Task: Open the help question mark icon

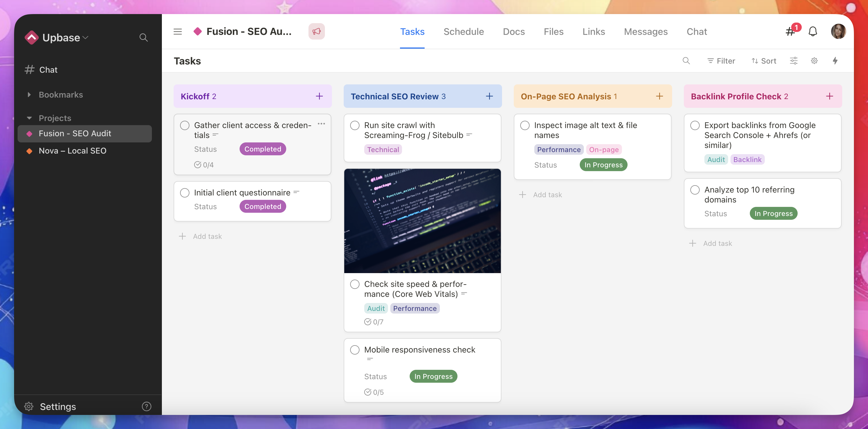Action: [x=146, y=406]
